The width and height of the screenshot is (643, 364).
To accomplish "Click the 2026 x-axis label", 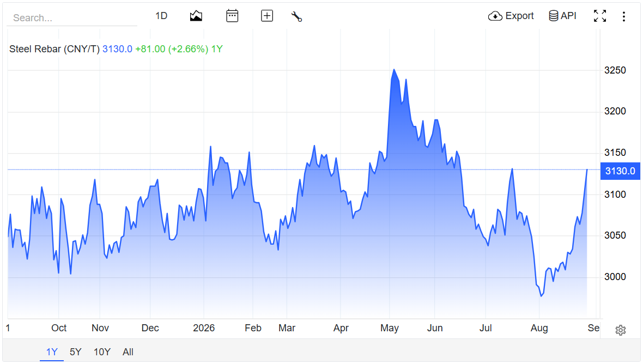I will (204, 328).
